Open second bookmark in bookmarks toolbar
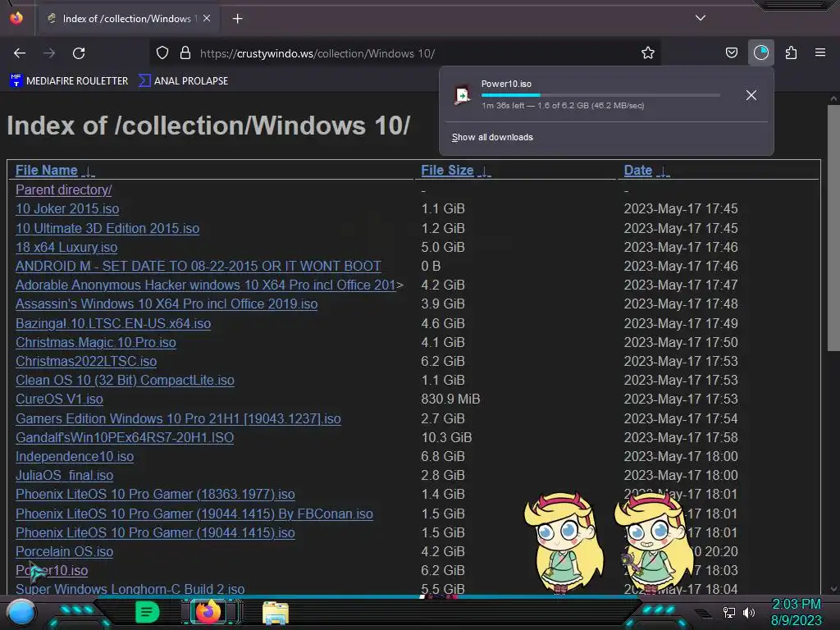840x630 pixels. [x=183, y=81]
